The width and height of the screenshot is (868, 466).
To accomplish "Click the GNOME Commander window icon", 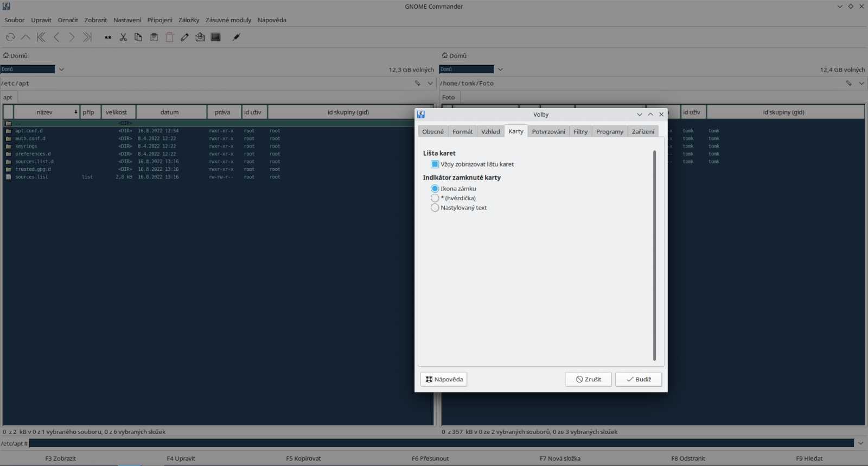I will tap(7, 7).
